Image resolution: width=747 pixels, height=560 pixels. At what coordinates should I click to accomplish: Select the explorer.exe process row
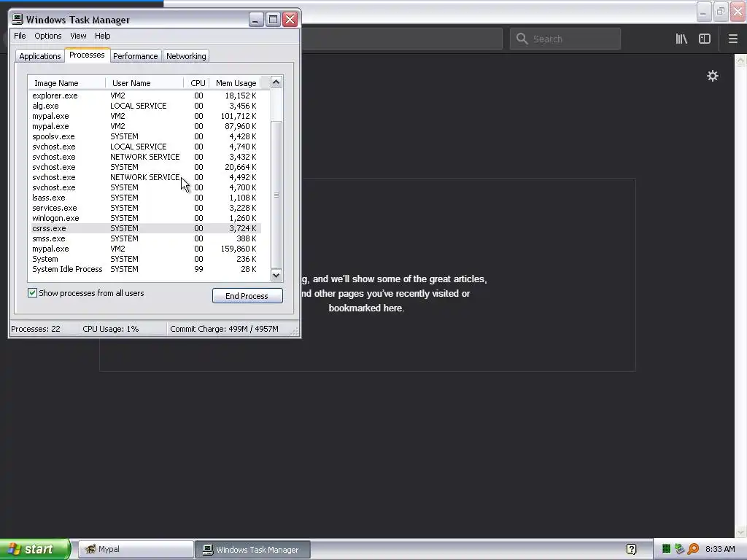click(145, 96)
